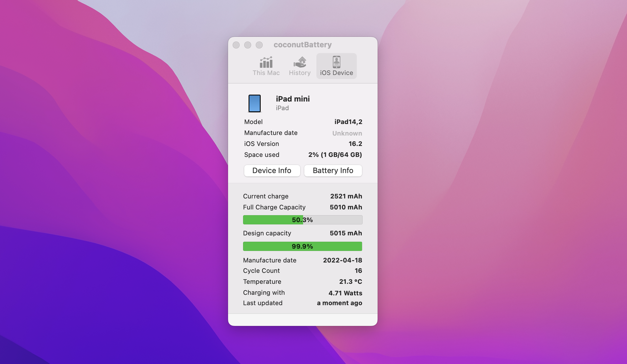Image resolution: width=627 pixels, height=364 pixels.
Task: Click the 50.3% charge progress bar
Action: (303, 220)
